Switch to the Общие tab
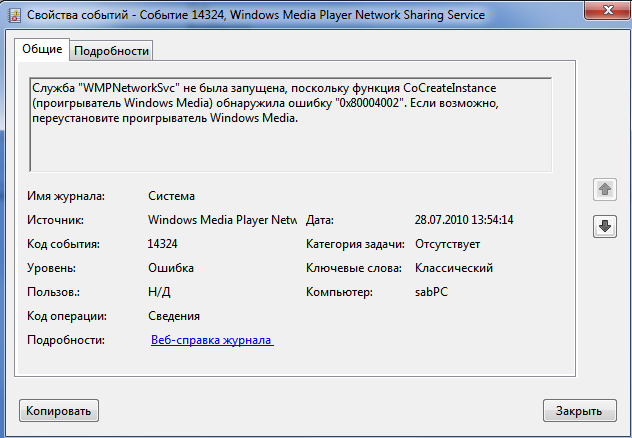Viewport: 632px width, 438px height. tap(42, 49)
